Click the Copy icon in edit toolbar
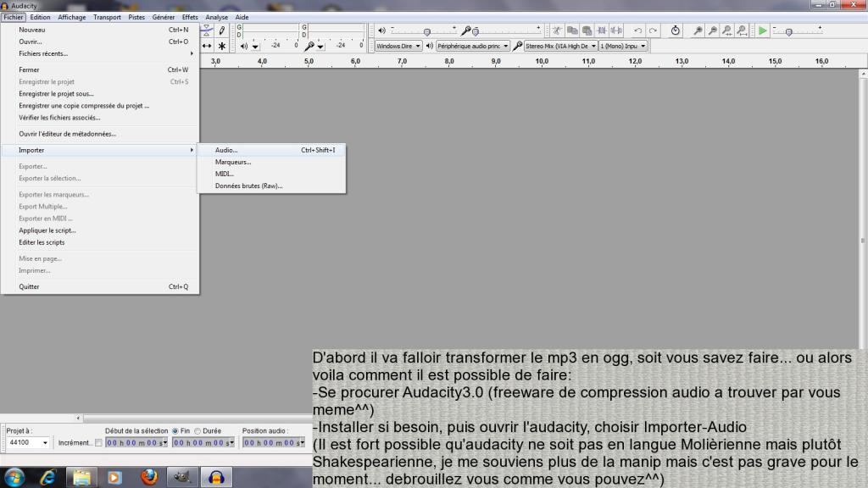This screenshot has height=488, width=868. pyautogui.click(x=572, y=30)
